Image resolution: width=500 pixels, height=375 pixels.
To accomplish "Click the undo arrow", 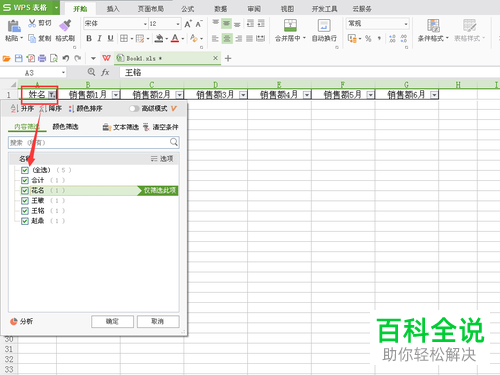I will (66, 59).
